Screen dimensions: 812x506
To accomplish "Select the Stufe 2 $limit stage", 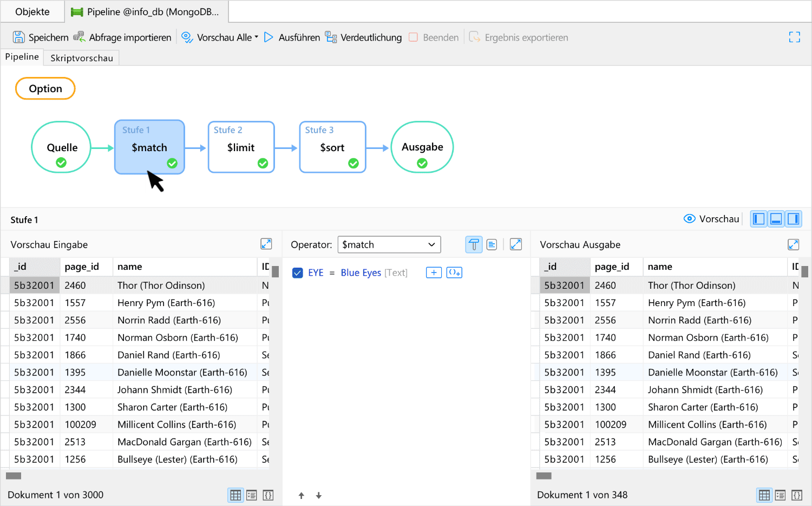I will 241,147.
